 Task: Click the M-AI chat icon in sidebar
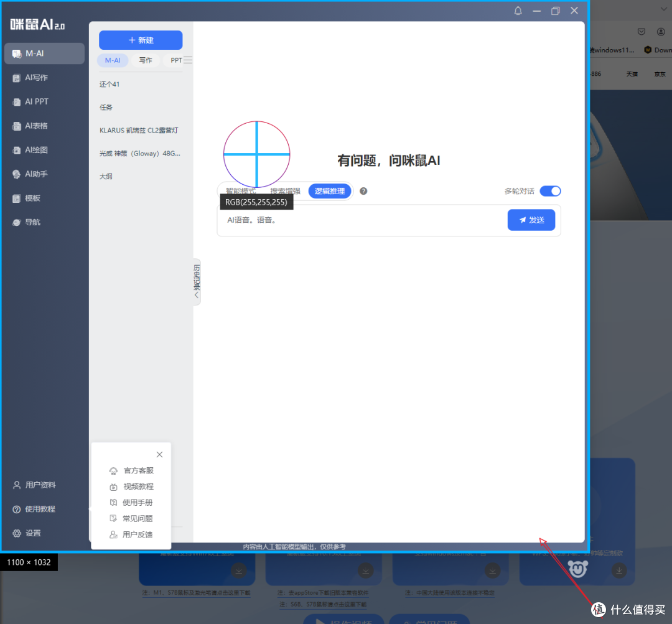coord(17,54)
